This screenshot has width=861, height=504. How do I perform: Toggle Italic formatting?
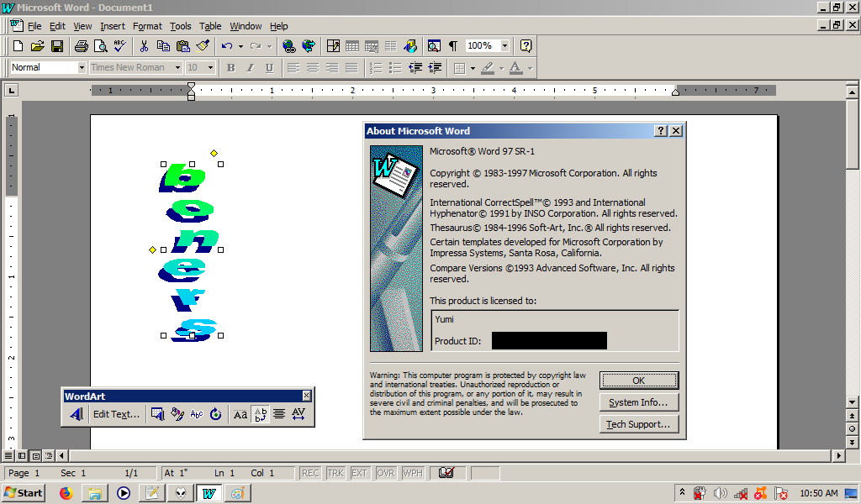click(x=251, y=67)
